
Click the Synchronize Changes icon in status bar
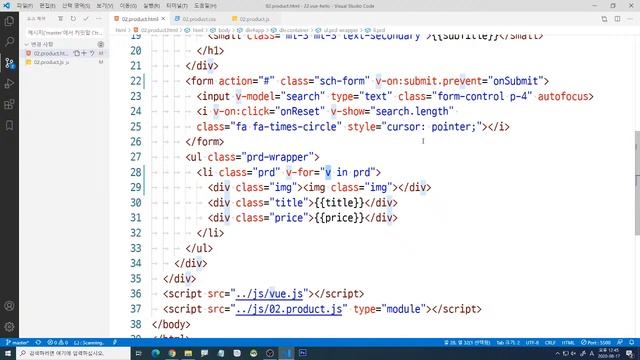point(38,342)
